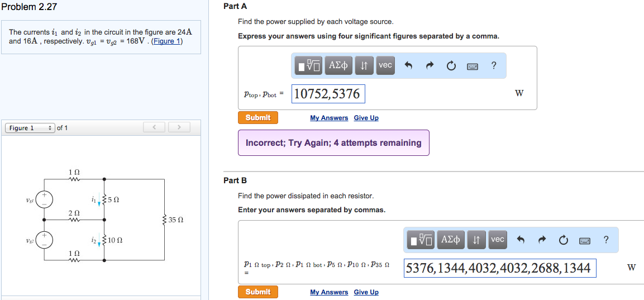Click the (Figure 1) link in problem text
This screenshot has height=300, width=644.
[167, 41]
